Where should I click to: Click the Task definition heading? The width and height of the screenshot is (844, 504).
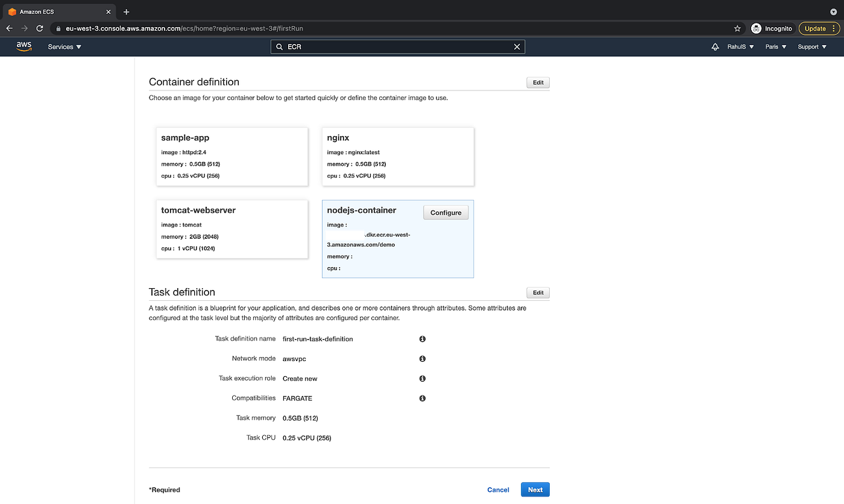[x=182, y=292]
